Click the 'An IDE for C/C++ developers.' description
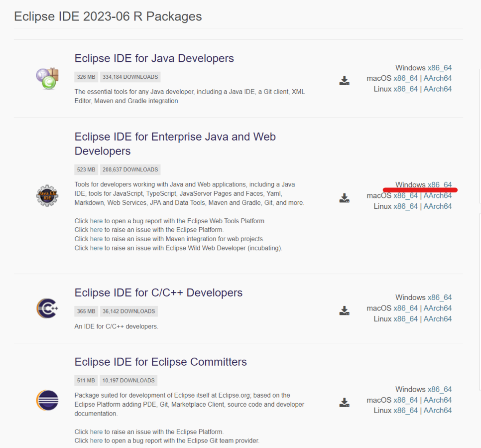 [x=116, y=326]
